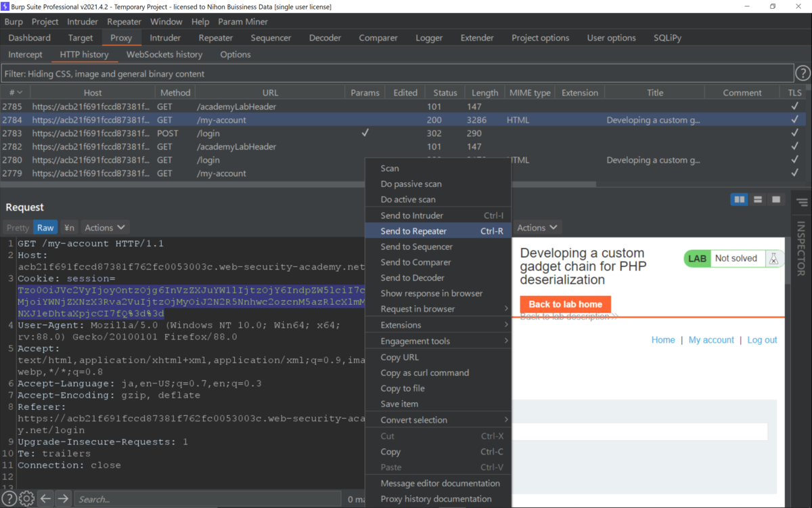The image size is (812, 508).
Task: Click the filter bar settings
Action: click(x=397, y=73)
